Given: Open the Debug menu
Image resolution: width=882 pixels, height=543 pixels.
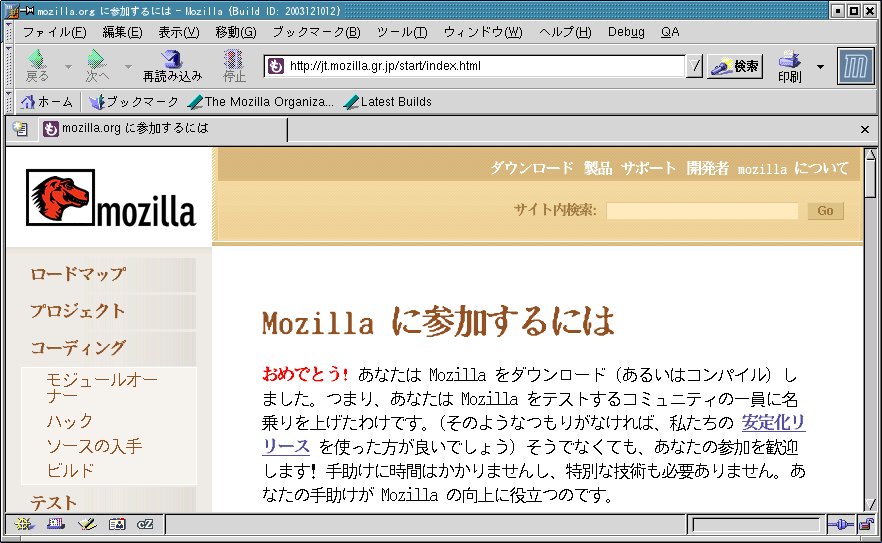Looking at the screenshot, I should tap(626, 32).
